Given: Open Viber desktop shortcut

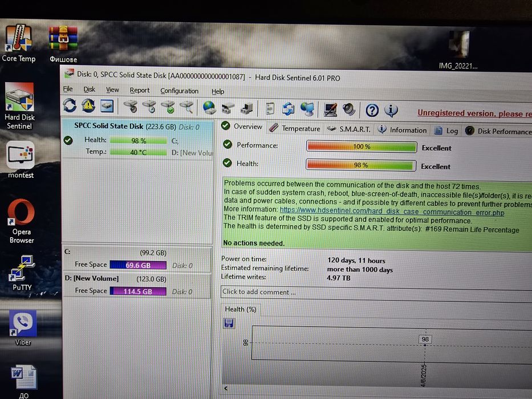Looking at the screenshot, I should click(23, 328).
